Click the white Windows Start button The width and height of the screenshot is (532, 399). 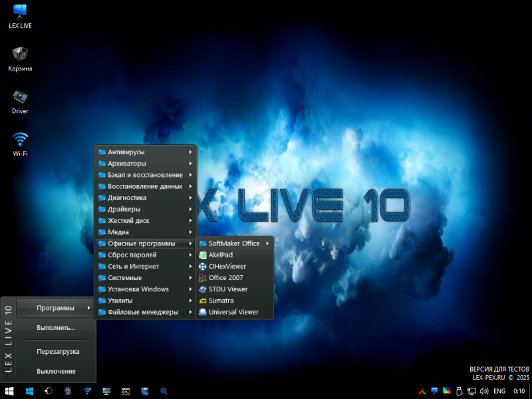pyautogui.click(x=10, y=391)
